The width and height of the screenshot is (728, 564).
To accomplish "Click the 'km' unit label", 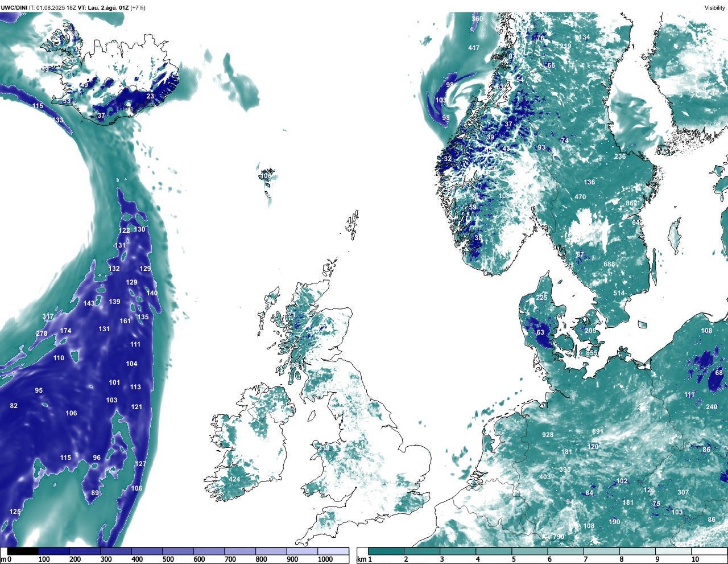I will [x=361, y=559].
